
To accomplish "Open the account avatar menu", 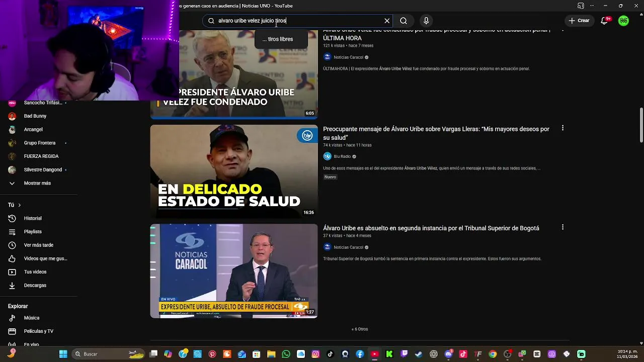I will coord(623,21).
